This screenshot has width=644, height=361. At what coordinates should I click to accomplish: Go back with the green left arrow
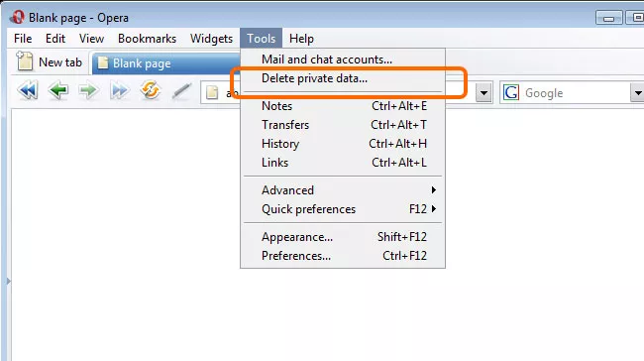pyautogui.click(x=57, y=90)
